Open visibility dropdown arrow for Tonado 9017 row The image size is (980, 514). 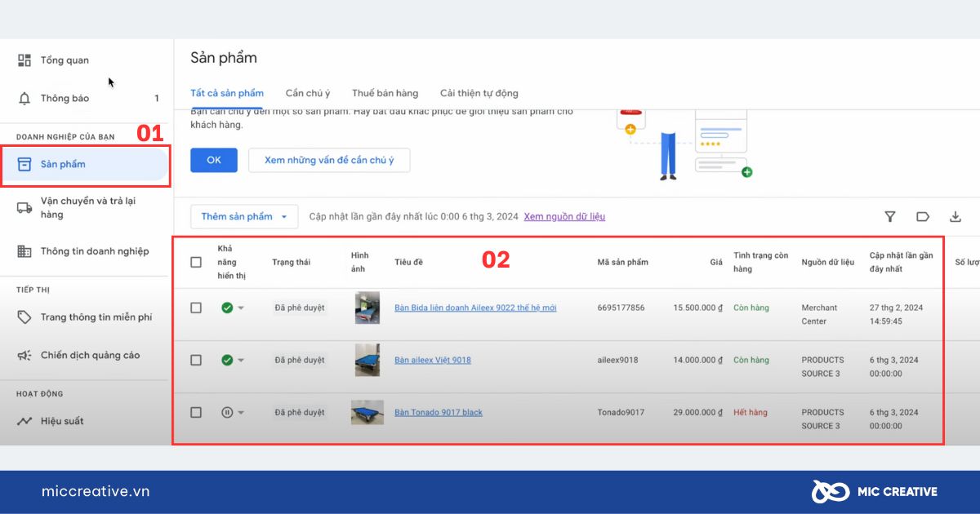click(241, 413)
